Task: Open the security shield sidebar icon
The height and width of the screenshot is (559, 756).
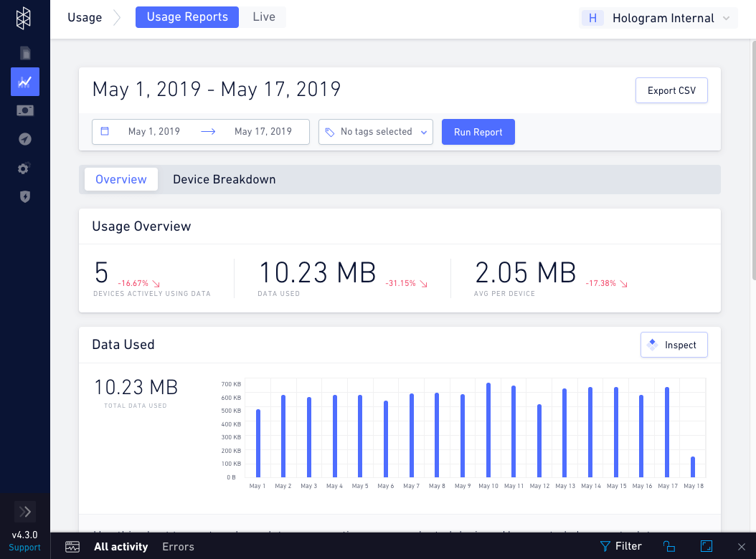Action: [25, 196]
